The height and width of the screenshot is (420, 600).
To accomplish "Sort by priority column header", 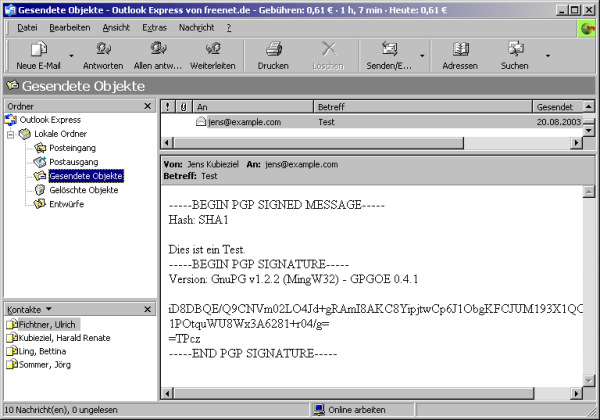I will (168, 107).
